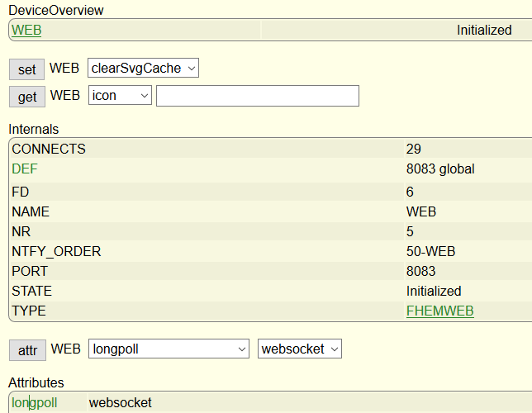This screenshot has width=532, height=413.
Task: Click the DEF internal link
Action: point(25,169)
